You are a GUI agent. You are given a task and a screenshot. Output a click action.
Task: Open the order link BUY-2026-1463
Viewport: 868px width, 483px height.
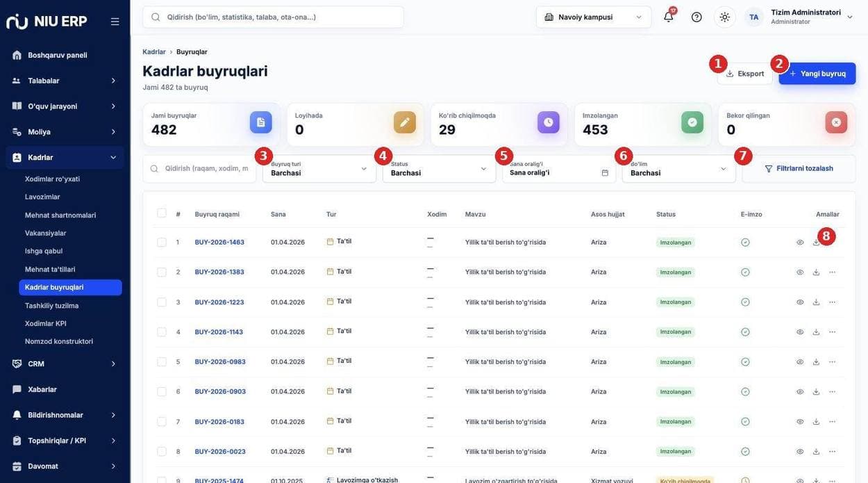[x=219, y=243]
